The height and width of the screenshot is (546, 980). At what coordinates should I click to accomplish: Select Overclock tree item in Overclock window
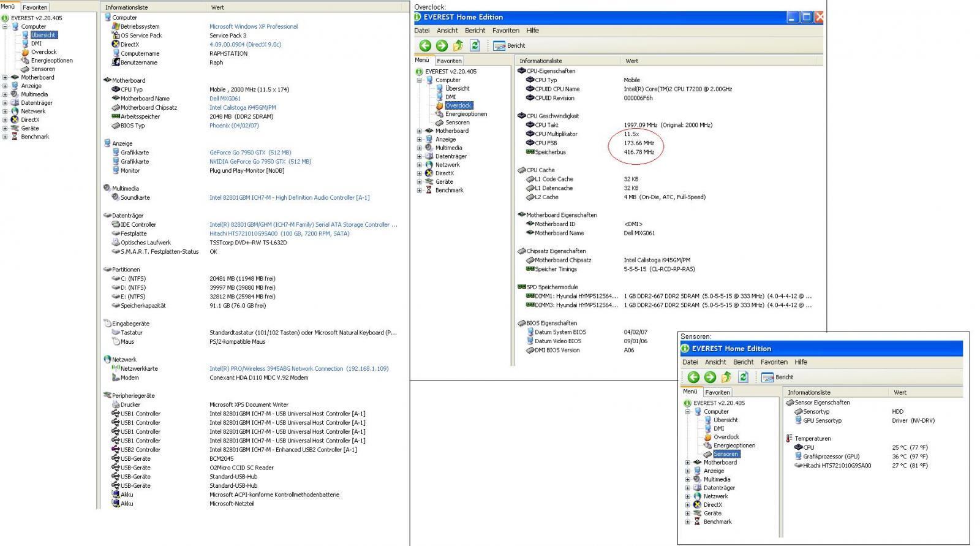coord(458,105)
